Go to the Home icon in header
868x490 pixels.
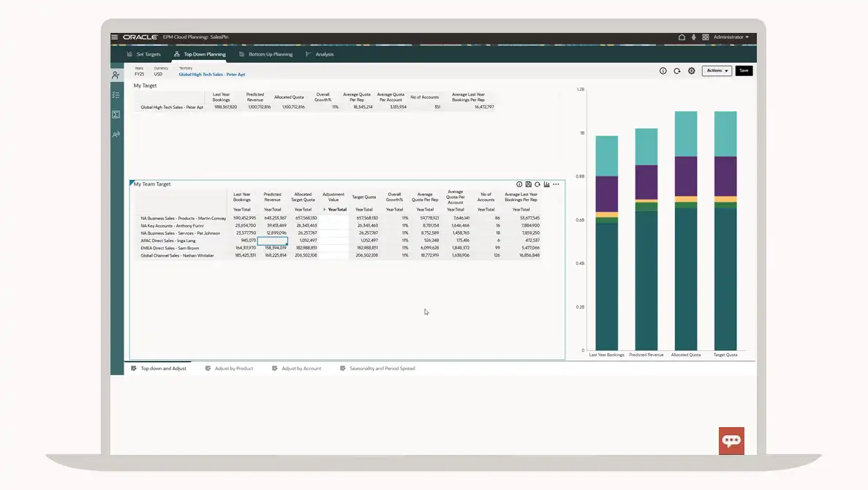(682, 37)
